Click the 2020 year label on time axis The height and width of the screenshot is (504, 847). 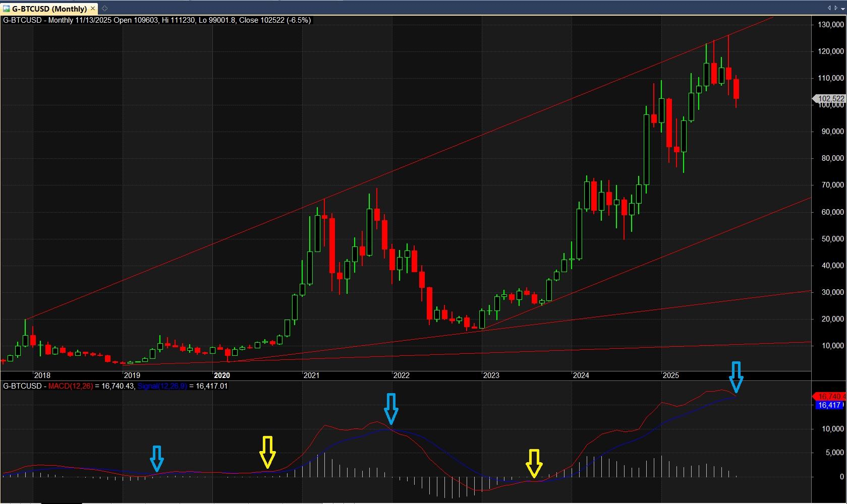(x=222, y=375)
